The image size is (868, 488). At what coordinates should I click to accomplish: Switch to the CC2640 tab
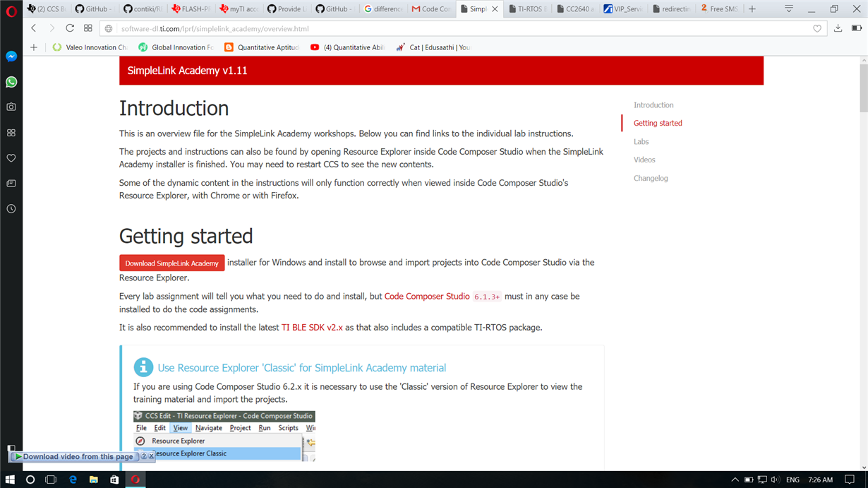point(575,9)
